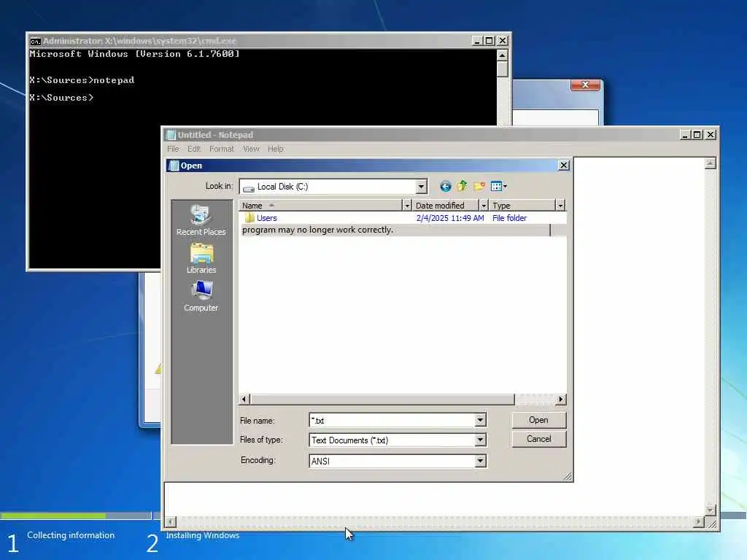Click the Cancel button in dialog
747x560 pixels.
click(539, 439)
